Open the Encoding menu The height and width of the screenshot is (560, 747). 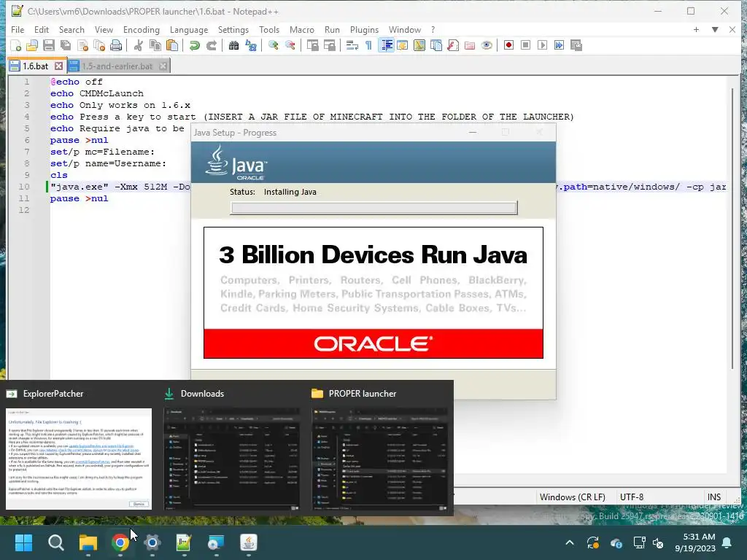(142, 29)
